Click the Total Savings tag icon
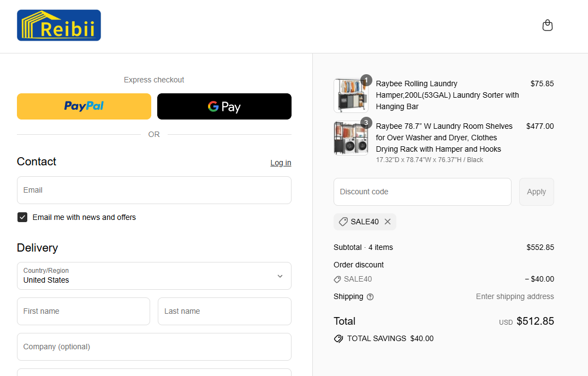Viewport: 588px width, 376px height. 338,338
